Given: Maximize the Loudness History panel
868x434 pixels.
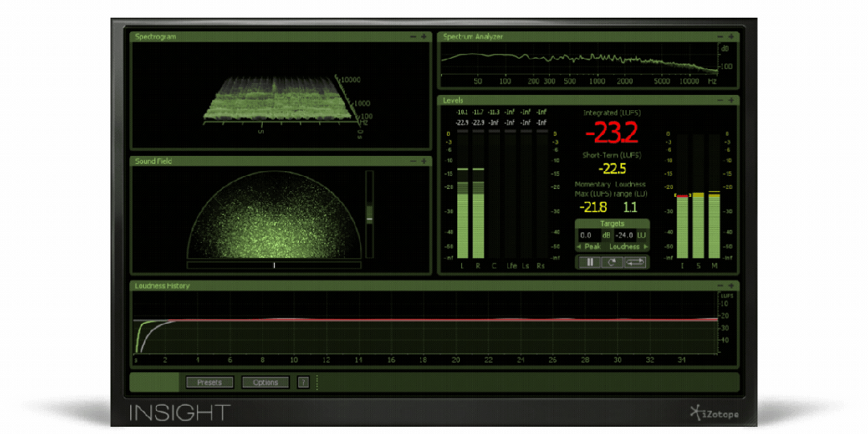Looking at the screenshot, I should tap(731, 285).
